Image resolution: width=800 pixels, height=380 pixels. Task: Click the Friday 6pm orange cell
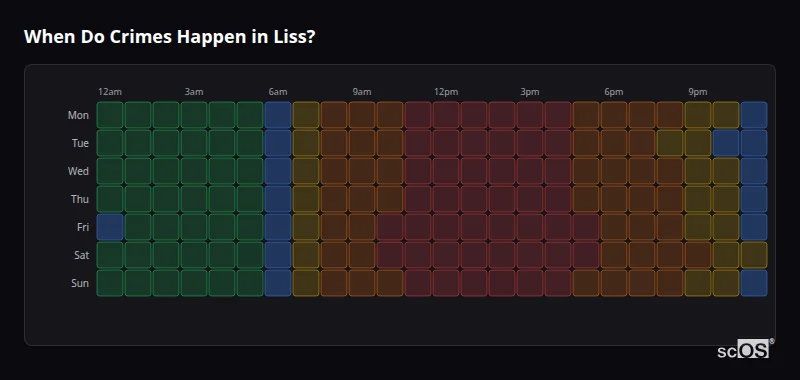point(614,227)
